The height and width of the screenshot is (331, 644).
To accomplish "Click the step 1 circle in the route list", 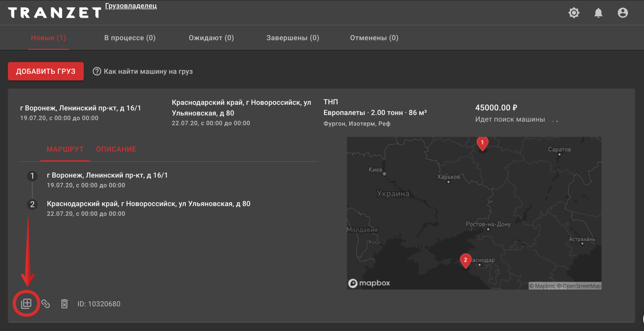I will [x=32, y=176].
